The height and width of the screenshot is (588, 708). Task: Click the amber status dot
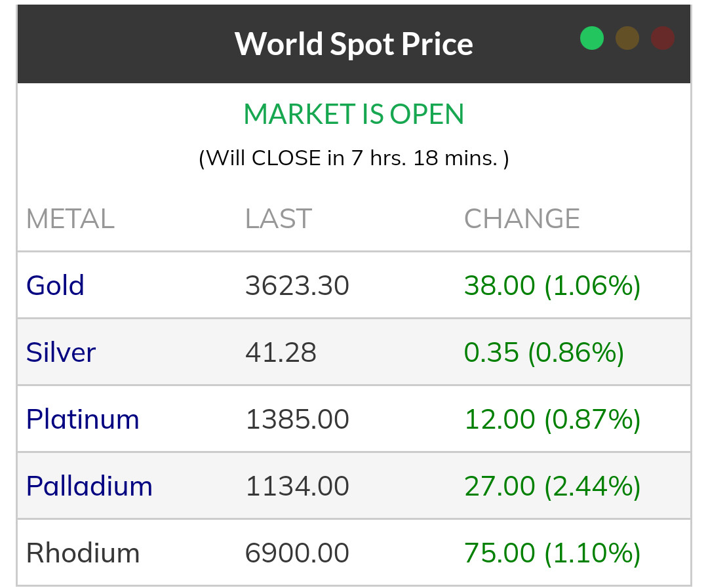click(627, 38)
